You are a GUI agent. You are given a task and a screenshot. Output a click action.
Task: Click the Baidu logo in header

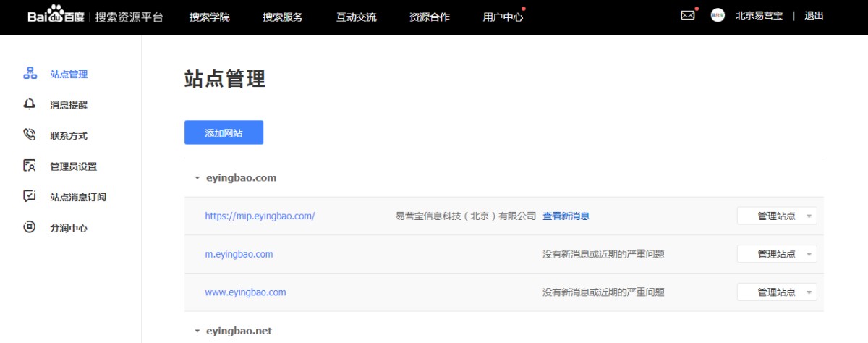(x=56, y=16)
